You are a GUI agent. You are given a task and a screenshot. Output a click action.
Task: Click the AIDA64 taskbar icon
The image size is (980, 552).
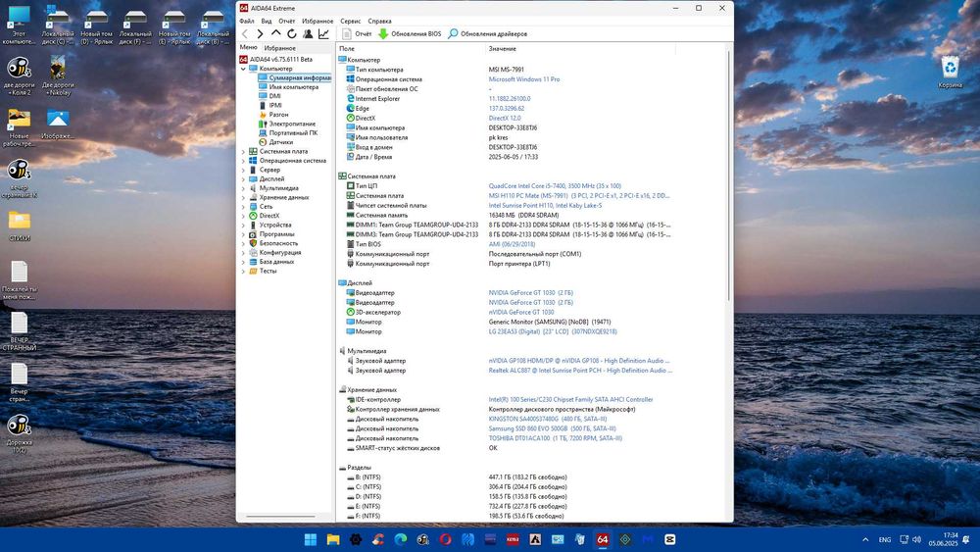coord(603,539)
